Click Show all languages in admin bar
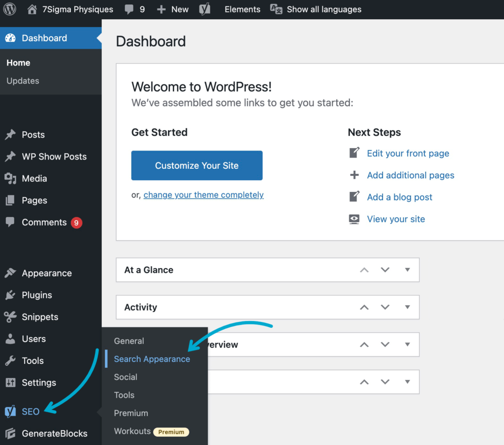This screenshot has width=504, height=445. click(x=324, y=9)
